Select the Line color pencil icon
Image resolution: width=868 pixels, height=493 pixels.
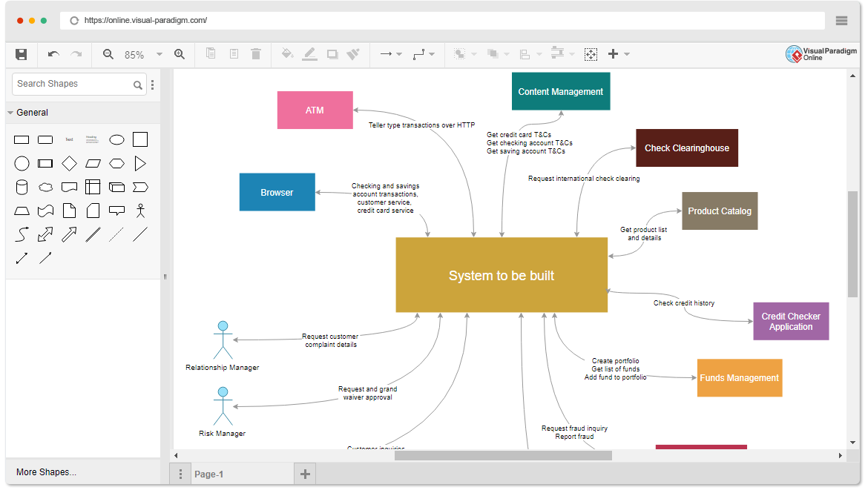[x=310, y=53]
